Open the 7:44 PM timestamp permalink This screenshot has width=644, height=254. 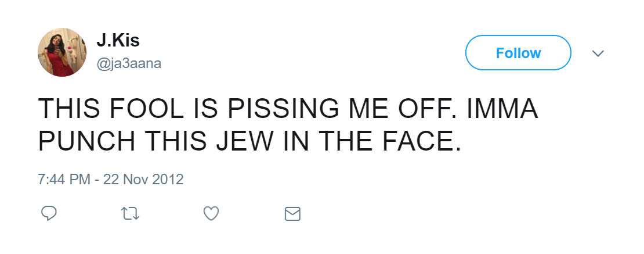click(63, 180)
